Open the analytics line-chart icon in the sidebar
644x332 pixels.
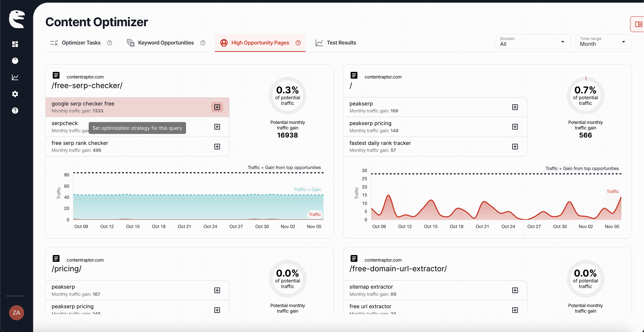tap(15, 77)
